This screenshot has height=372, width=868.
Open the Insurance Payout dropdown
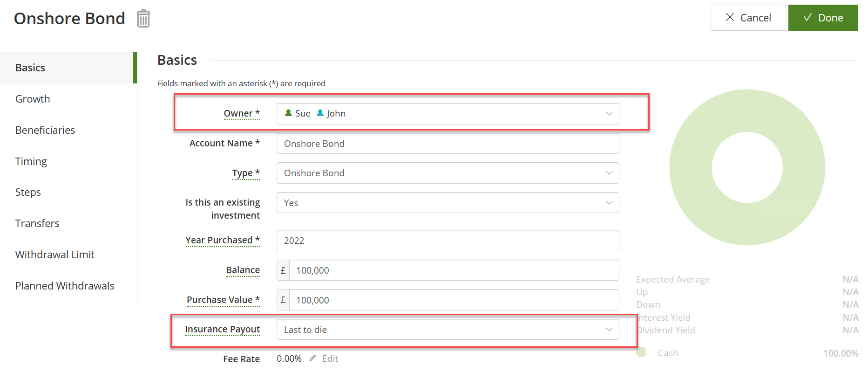(609, 330)
